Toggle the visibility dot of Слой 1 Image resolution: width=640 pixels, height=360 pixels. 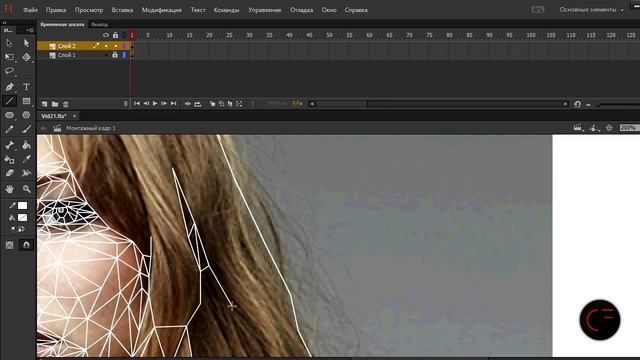coord(106,55)
